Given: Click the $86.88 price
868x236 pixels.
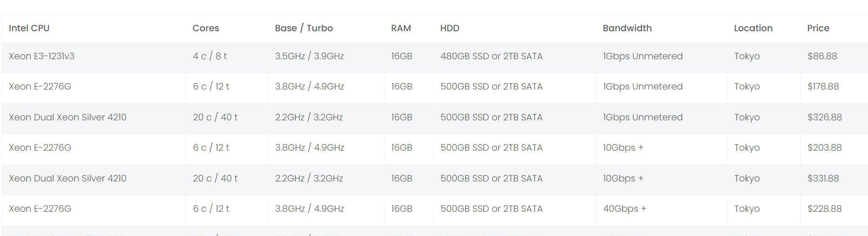Looking at the screenshot, I should 822,56.
